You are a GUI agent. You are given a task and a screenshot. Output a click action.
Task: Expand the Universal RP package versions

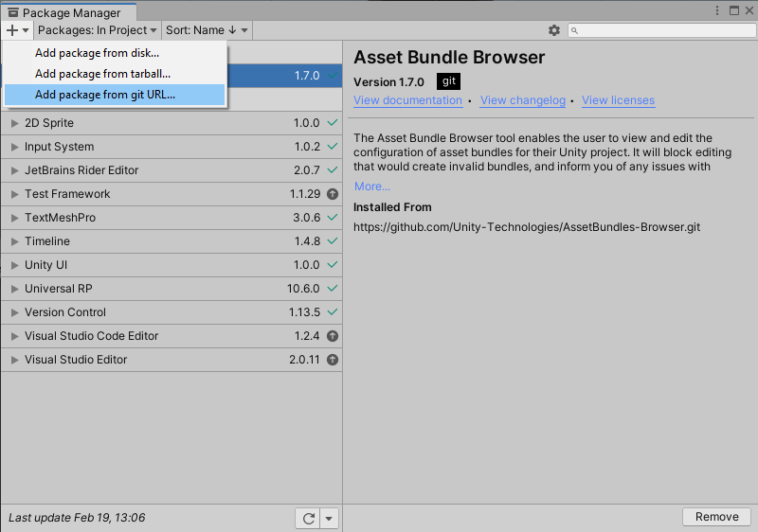(15, 289)
